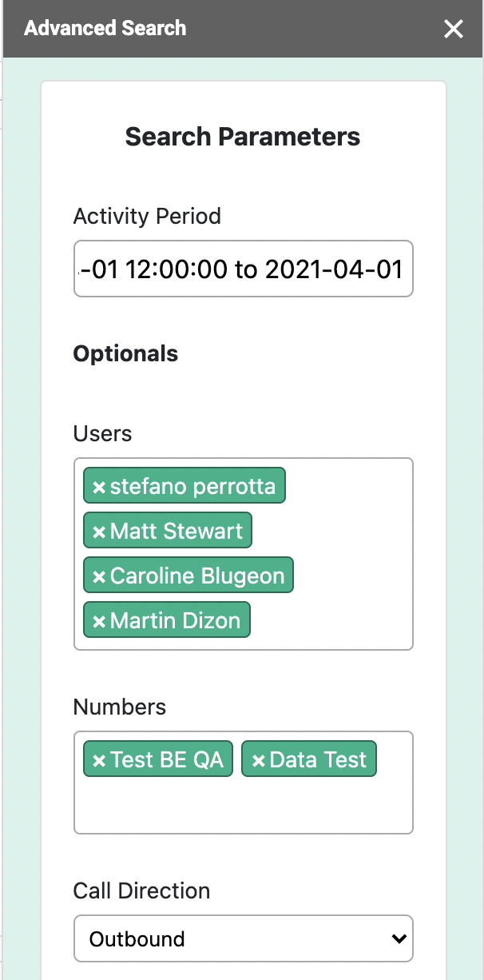Select the Martin Dizon tag name

pyautogui.click(x=175, y=621)
